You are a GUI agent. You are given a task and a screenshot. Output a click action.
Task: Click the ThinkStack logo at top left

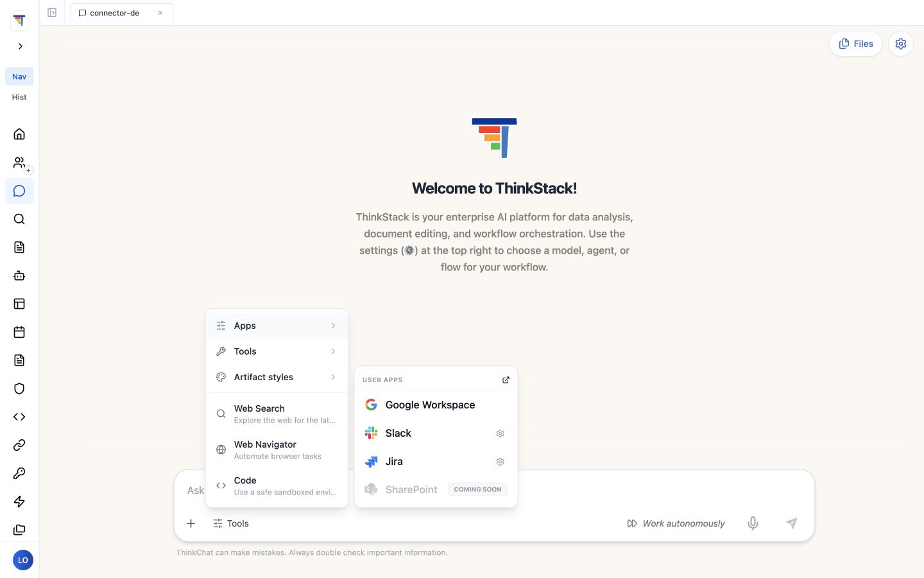(19, 21)
